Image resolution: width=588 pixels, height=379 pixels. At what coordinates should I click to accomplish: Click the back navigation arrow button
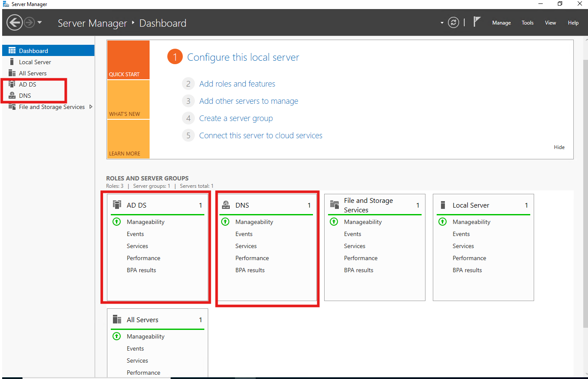point(15,22)
